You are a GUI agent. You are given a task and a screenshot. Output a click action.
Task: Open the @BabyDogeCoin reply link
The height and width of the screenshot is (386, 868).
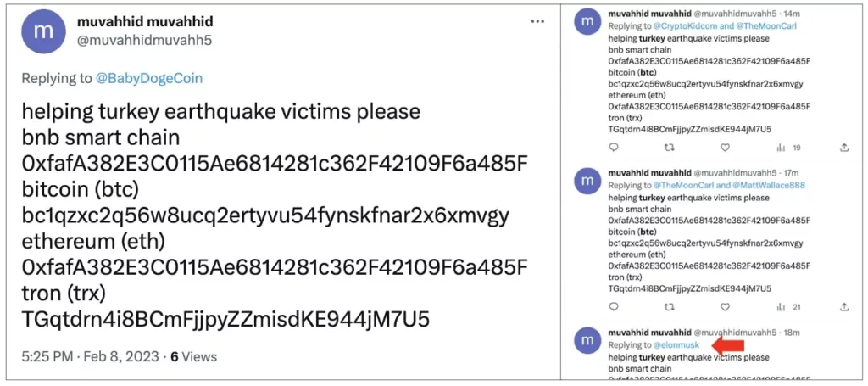pos(149,79)
